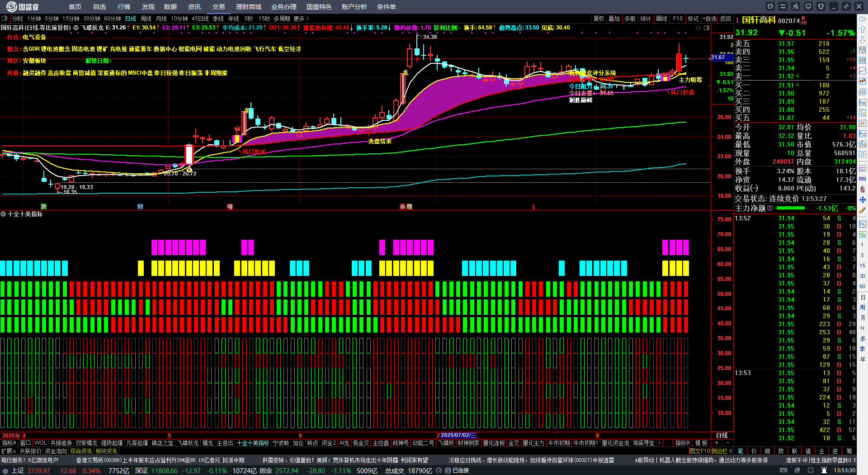The image size is (868, 475).
Task: Click the sound icon in bottom status bar
Action: [438, 470]
